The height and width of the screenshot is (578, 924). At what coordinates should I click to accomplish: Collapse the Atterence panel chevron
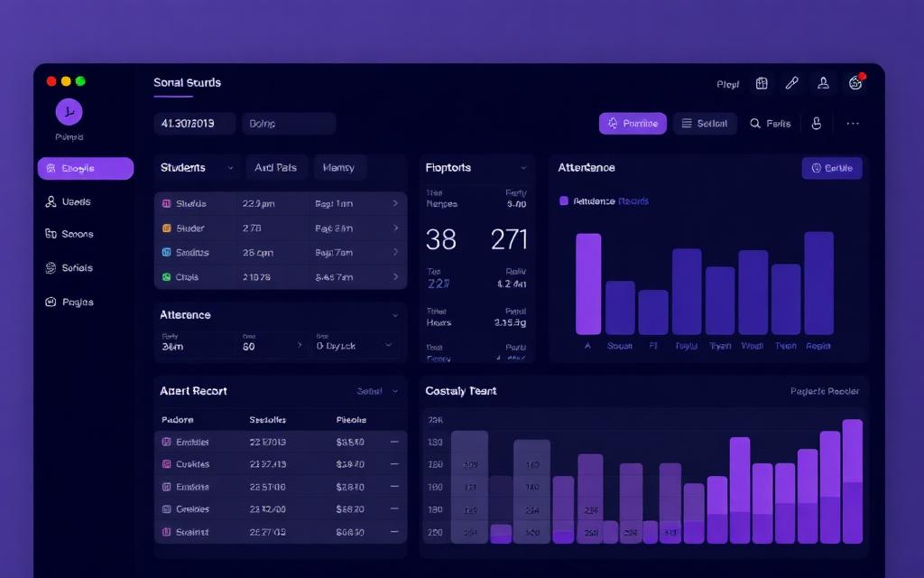pos(395,315)
